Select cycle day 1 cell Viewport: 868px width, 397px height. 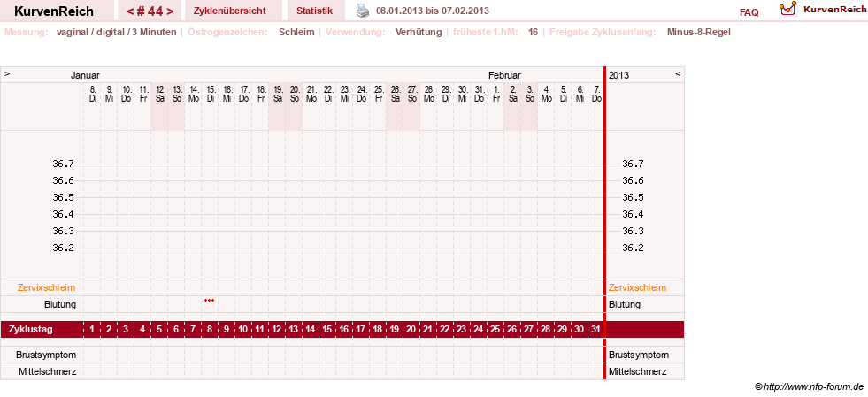point(92,330)
